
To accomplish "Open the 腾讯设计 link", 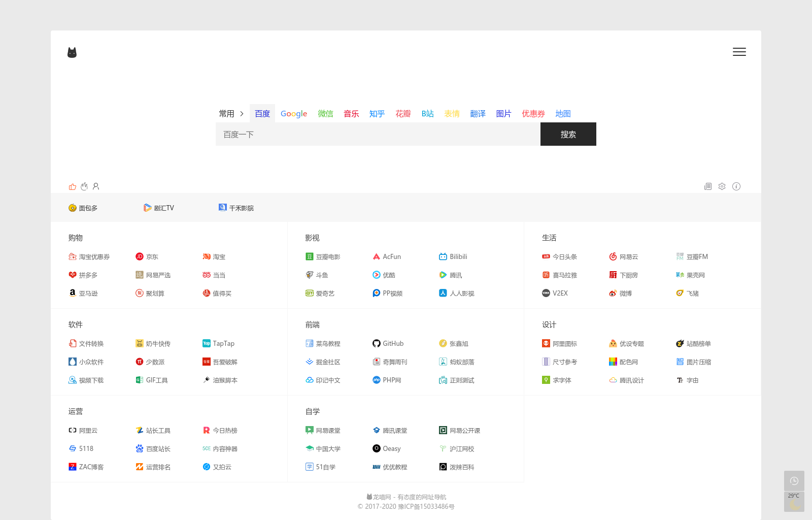I will [x=626, y=380].
